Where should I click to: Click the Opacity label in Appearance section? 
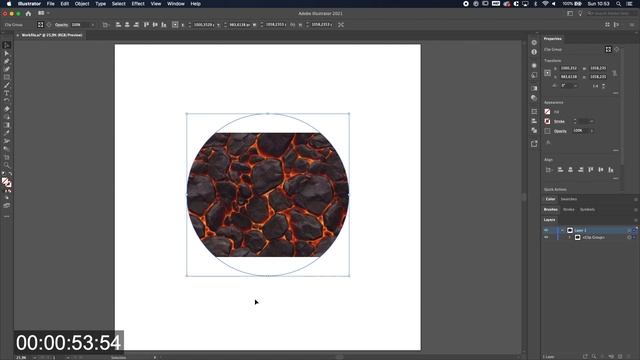(560, 131)
